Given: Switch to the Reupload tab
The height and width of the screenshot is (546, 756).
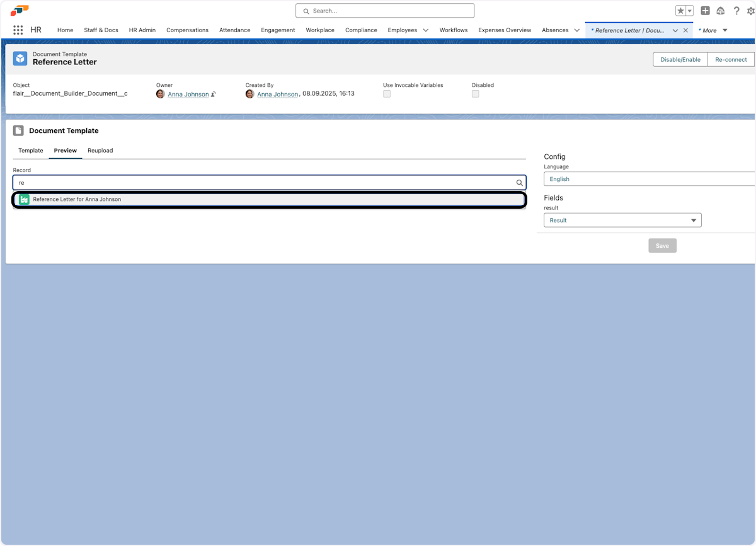Looking at the screenshot, I should tap(100, 151).
